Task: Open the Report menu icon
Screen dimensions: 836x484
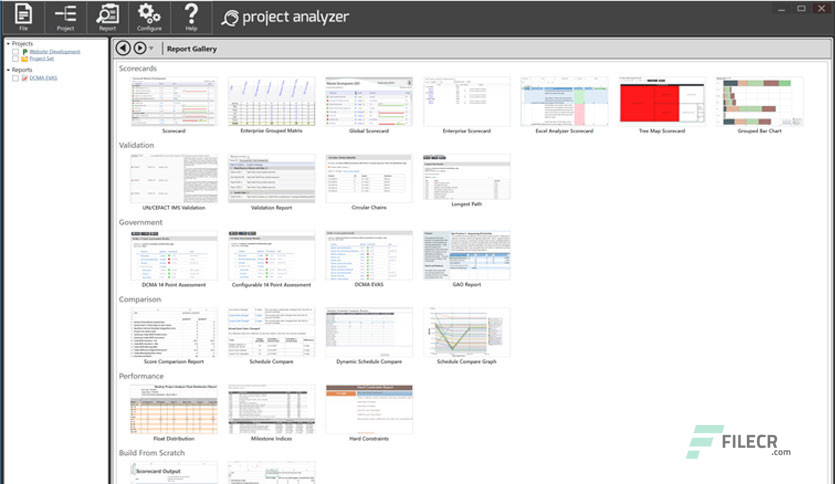Action: (107, 17)
